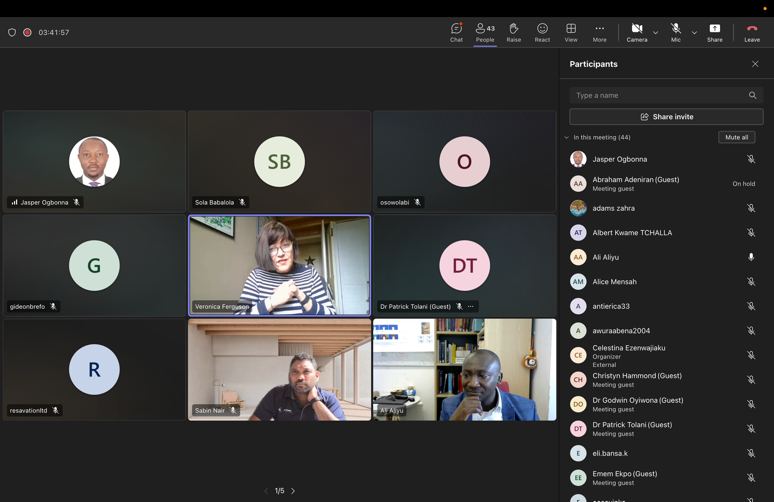774x502 pixels.
Task: Click the resavationltd R tile
Action: [94, 370]
